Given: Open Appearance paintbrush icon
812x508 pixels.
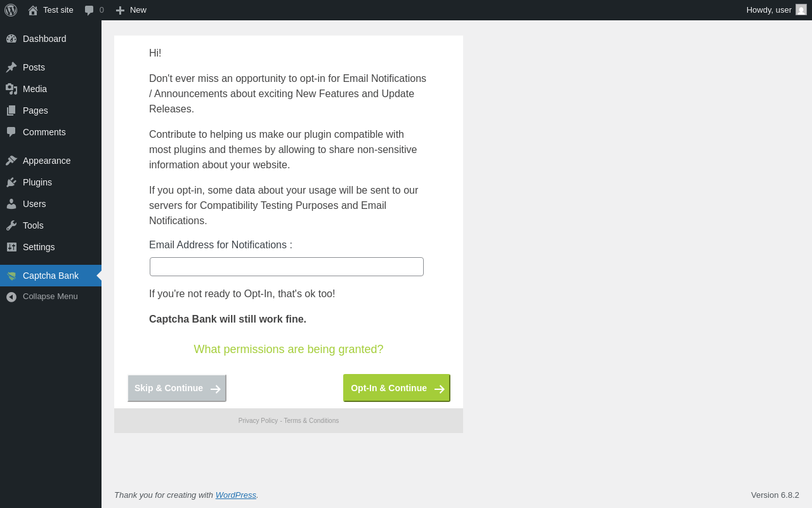Looking at the screenshot, I should tap(11, 161).
